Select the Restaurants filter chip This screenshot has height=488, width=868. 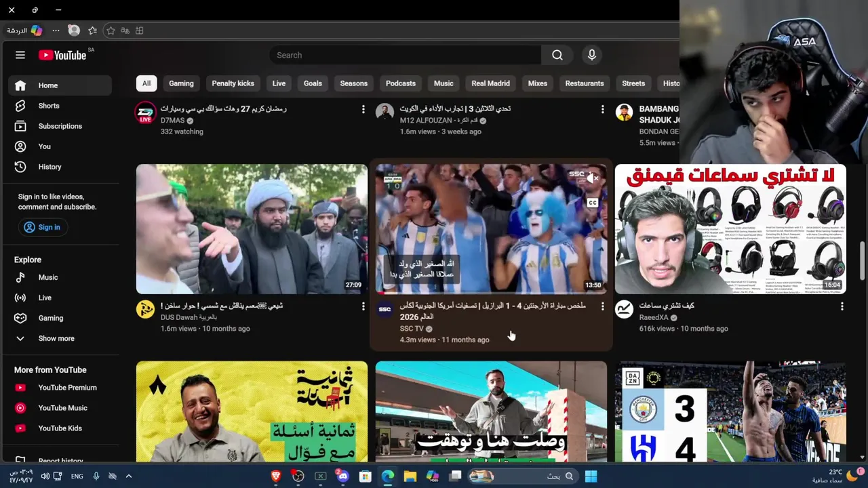tap(585, 83)
